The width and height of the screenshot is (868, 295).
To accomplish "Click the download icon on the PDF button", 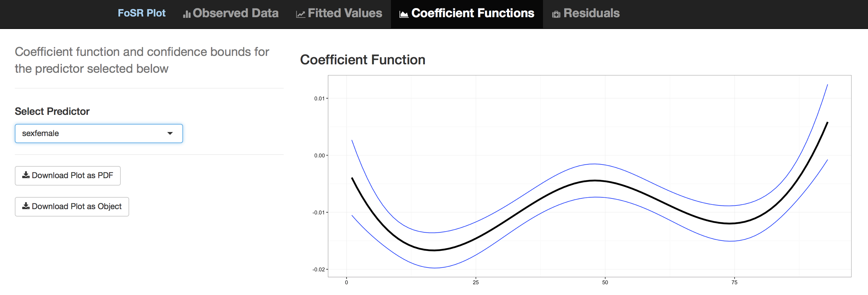I will click(26, 175).
